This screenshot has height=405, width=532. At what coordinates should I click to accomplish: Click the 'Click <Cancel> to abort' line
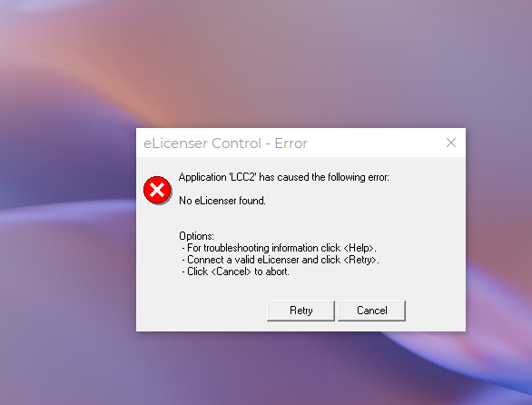[235, 272]
